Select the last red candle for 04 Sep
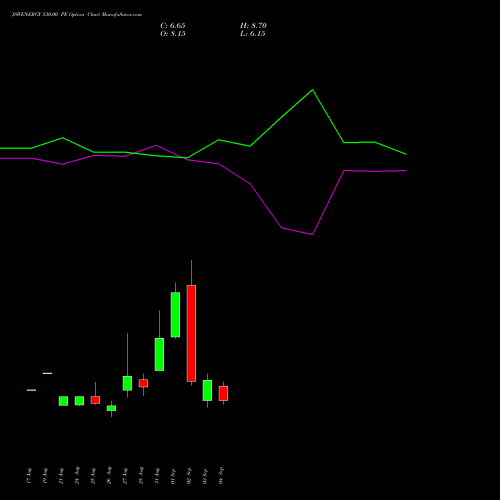The image size is (500, 500). [x=223, y=393]
